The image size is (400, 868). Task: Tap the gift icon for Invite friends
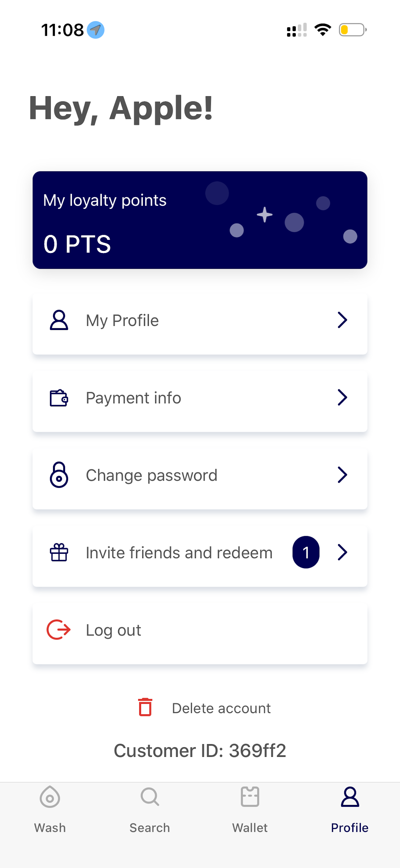tap(59, 552)
